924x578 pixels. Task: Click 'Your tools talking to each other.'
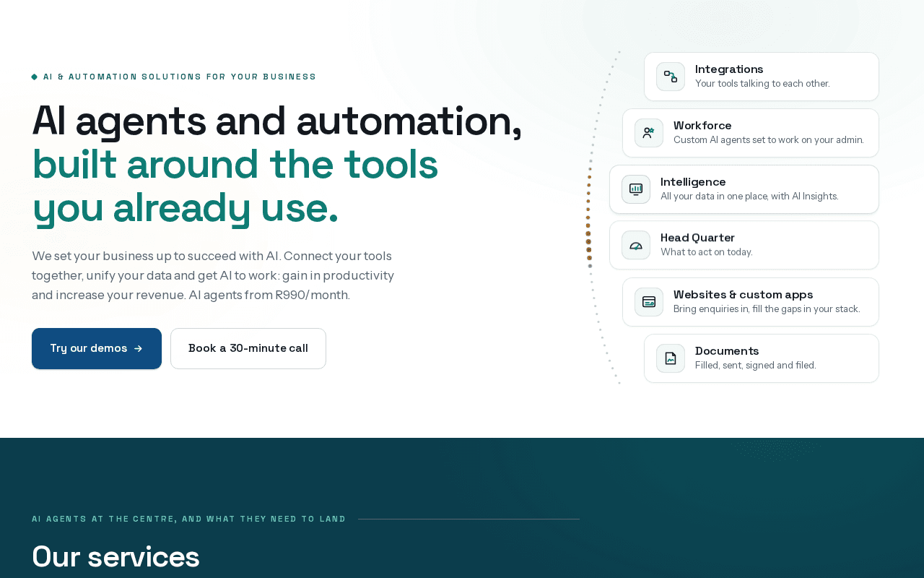coord(762,84)
